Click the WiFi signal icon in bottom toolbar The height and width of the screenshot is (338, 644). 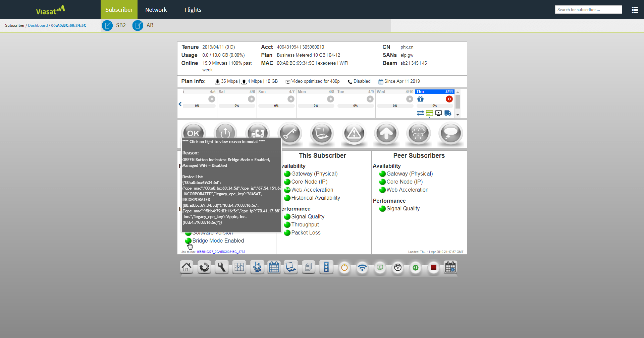362,267
